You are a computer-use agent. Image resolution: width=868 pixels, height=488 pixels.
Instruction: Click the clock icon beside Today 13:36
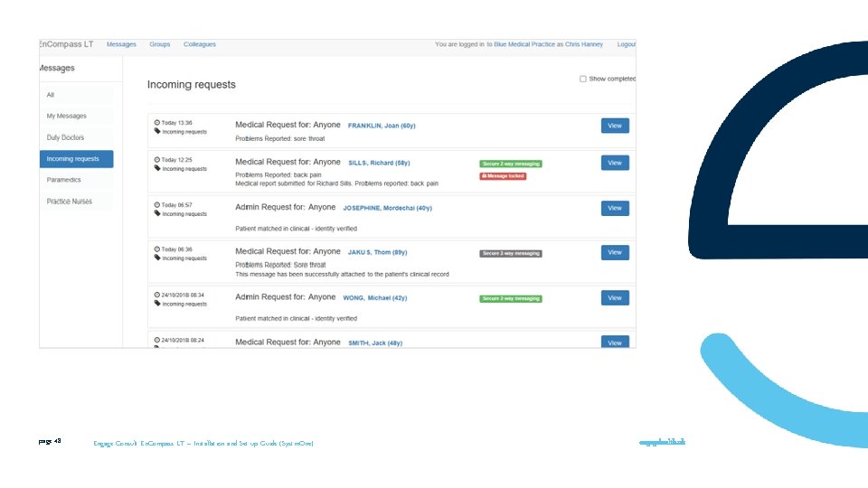(157, 123)
